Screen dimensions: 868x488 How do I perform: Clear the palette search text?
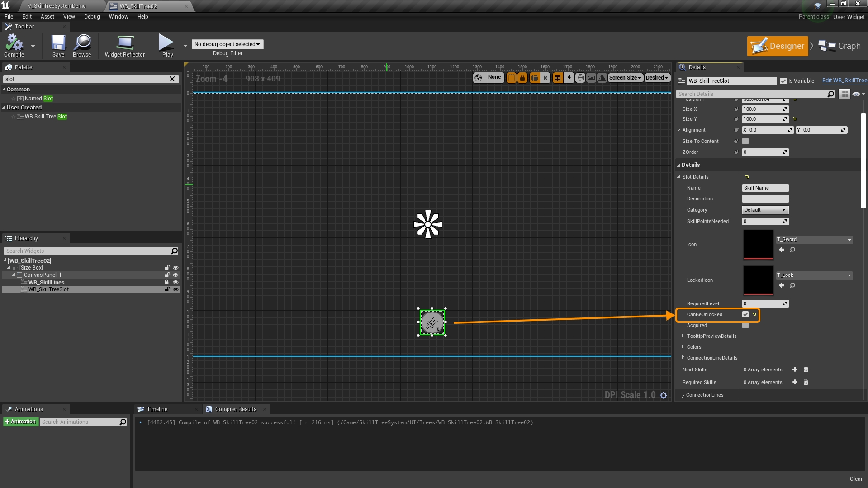(172, 79)
